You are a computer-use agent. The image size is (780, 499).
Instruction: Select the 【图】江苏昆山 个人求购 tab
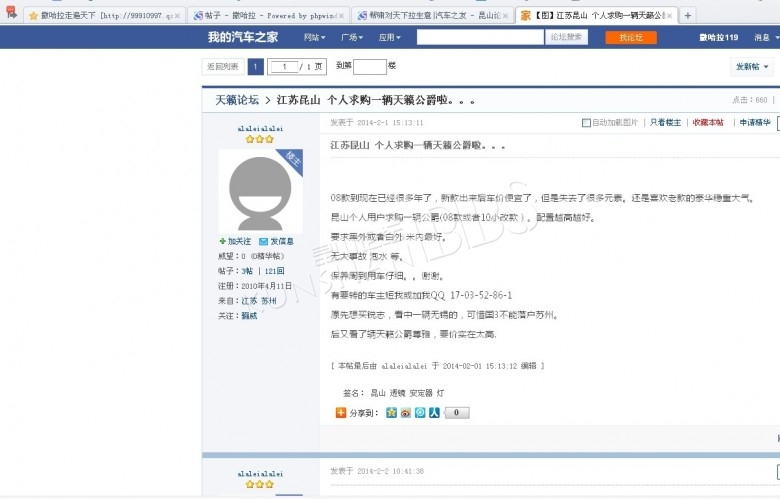(x=595, y=16)
